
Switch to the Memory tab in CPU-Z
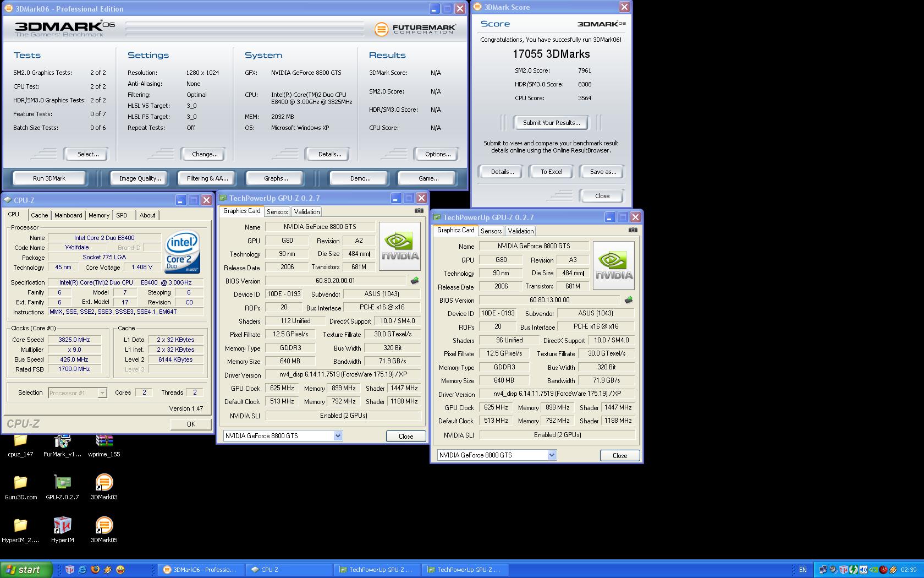(x=99, y=215)
